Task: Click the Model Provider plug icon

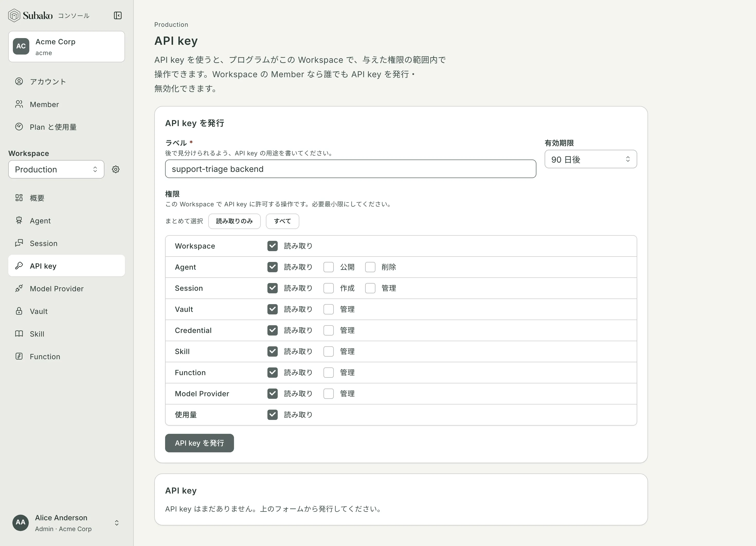Action: (x=19, y=288)
